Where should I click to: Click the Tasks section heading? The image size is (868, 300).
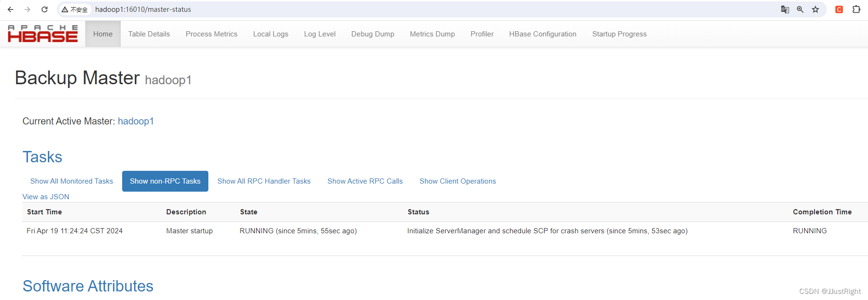[x=43, y=157]
